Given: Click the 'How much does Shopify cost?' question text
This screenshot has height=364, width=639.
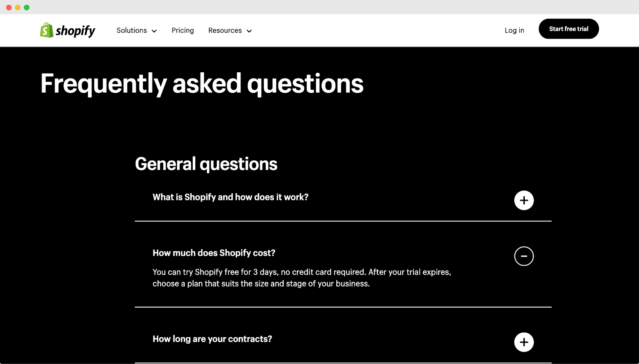Looking at the screenshot, I should [x=214, y=253].
